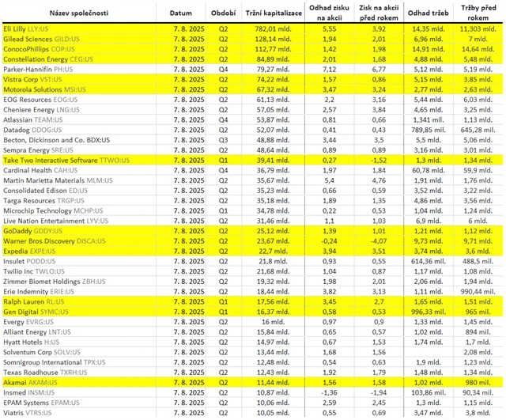The image size is (506, 420).
Task: Click the 'Odhad zisku na akcii' header
Action: [329, 13]
